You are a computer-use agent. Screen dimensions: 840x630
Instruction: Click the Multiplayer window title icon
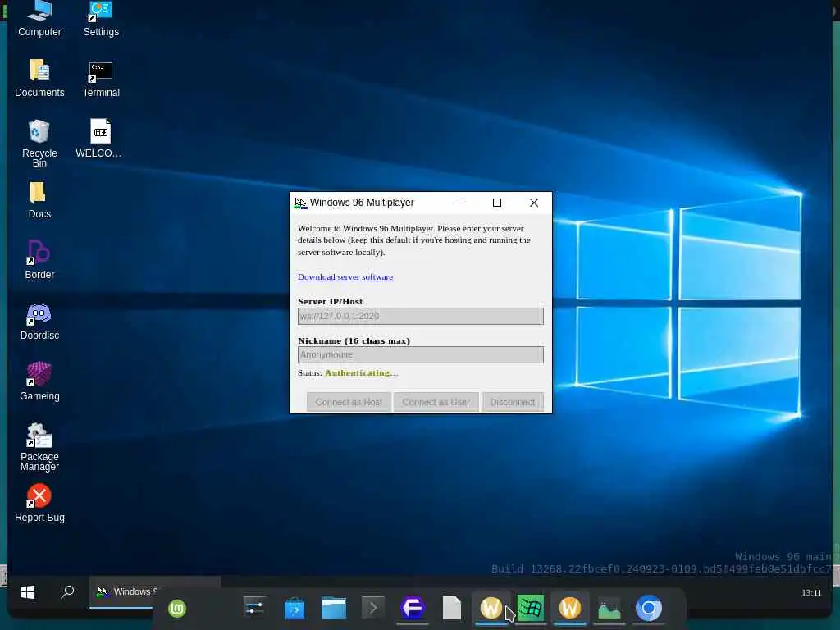pyautogui.click(x=300, y=203)
